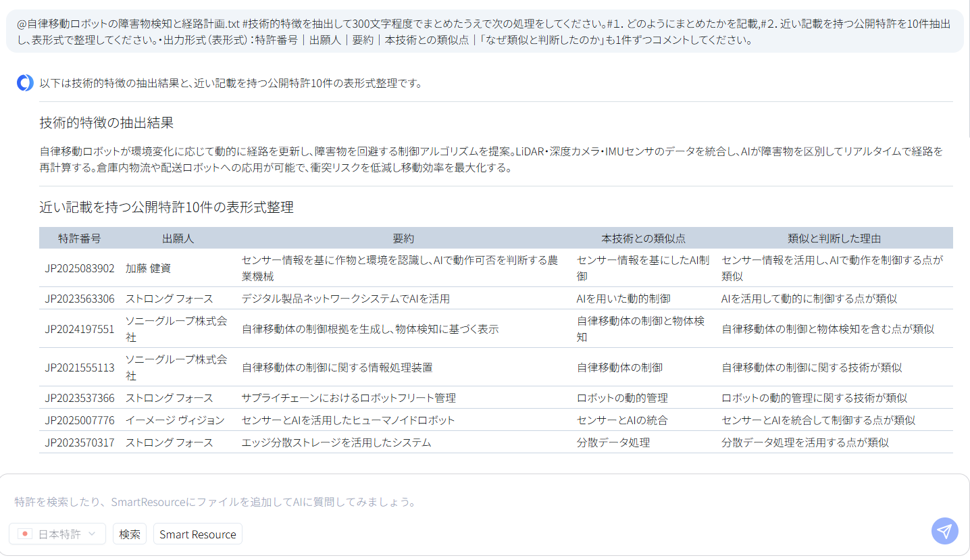
Task: Click the 本技術との類似点 column header
Action: pos(643,238)
